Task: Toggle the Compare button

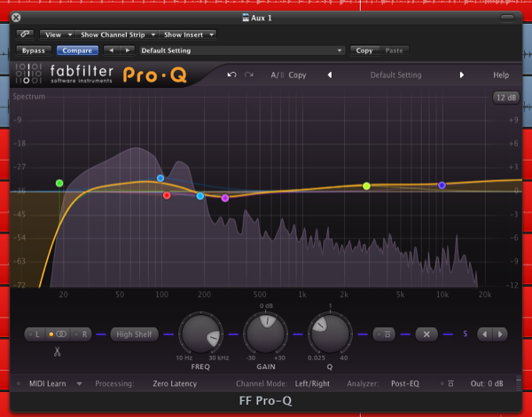Action: pyautogui.click(x=77, y=51)
